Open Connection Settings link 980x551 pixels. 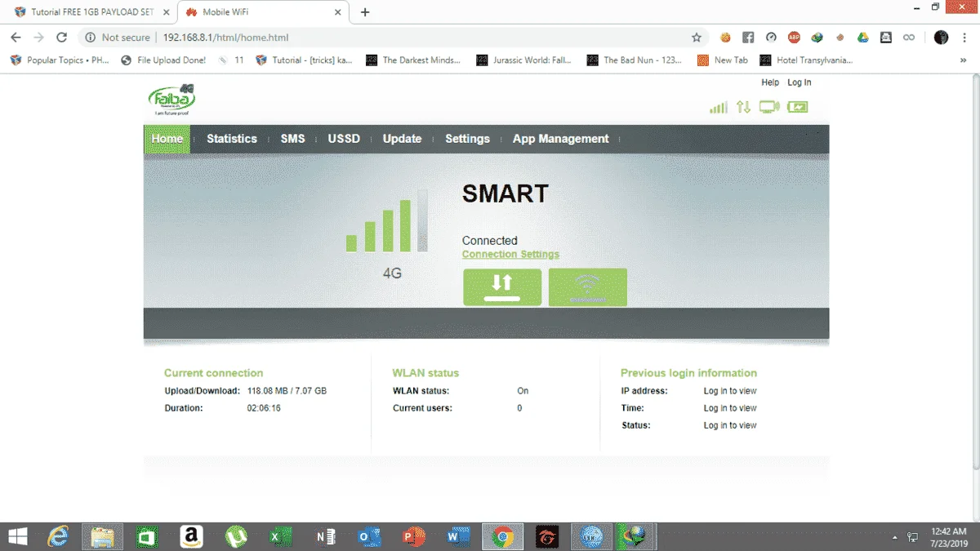[x=510, y=254]
